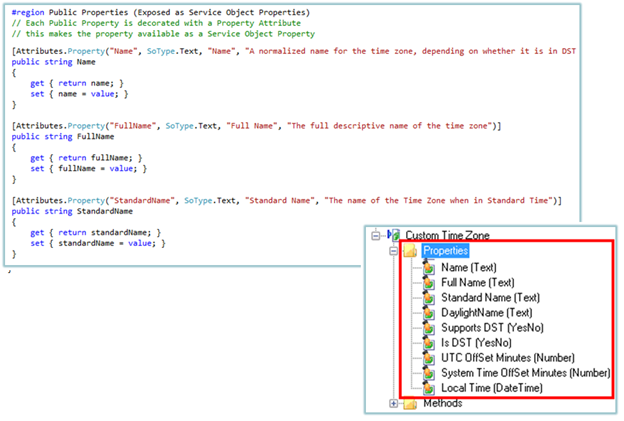Image resolution: width=624 pixels, height=421 pixels.
Task: Click the icon beside DaylightName (Text)
Action: tap(429, 312)
